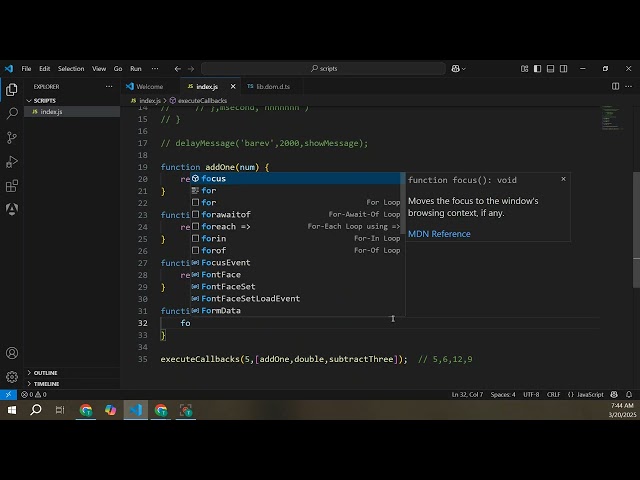Open the Manage gear icon

(12, 377)
